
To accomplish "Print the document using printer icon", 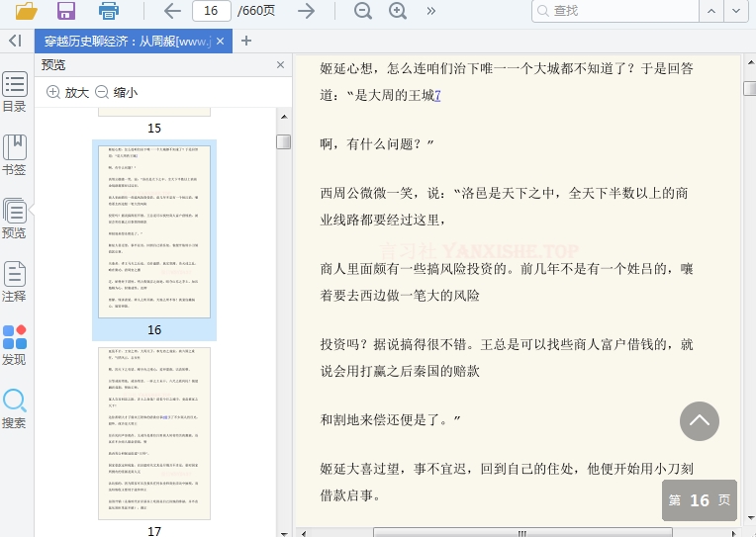I will [109, 11].
